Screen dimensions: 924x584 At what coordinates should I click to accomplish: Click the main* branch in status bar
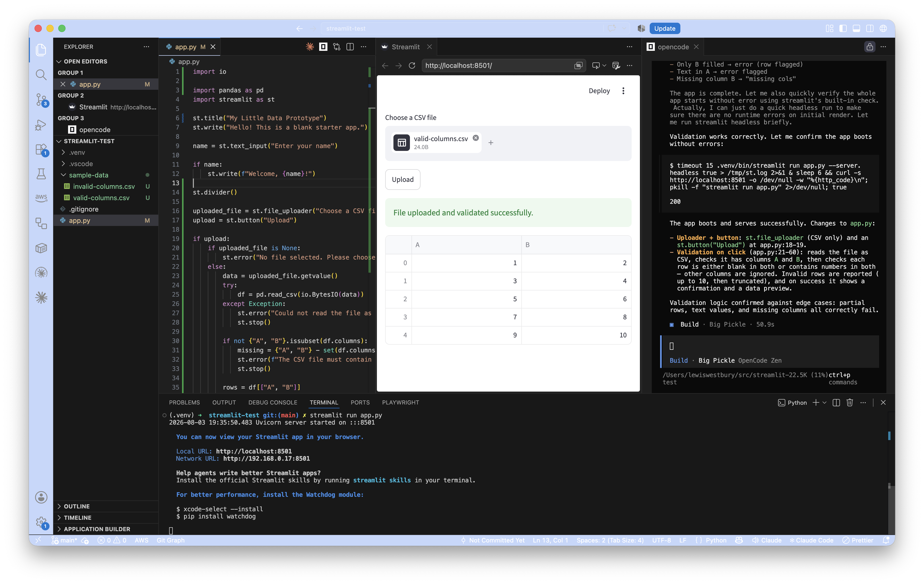64,540
